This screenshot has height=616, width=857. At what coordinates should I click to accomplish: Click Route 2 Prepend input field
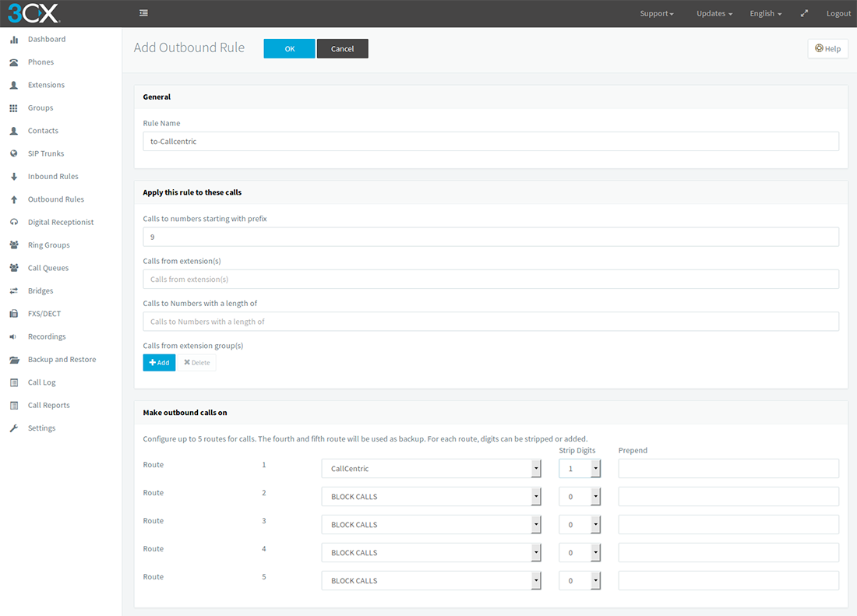[x=728, y=497]
